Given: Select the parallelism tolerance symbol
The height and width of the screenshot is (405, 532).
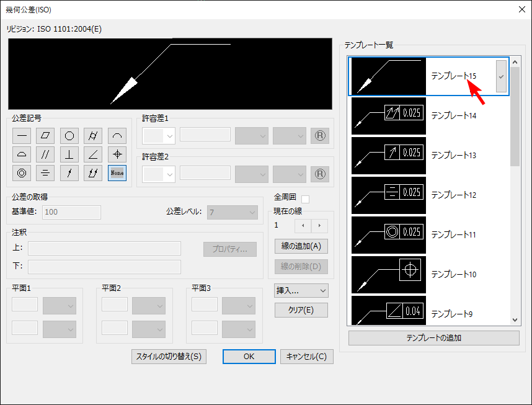Looking at the screenshot, I should [46, 154].
